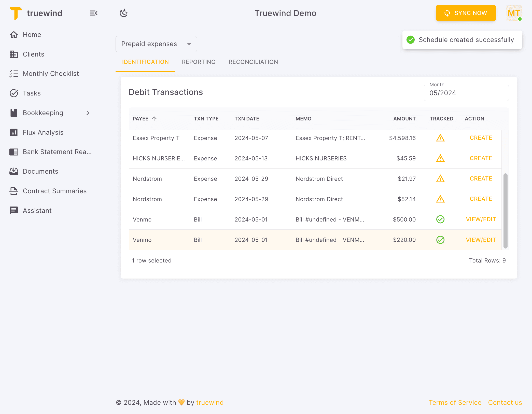532x414 pixels.
Task: Open the Reconciliation tab
Action: (x=253, y=62)
